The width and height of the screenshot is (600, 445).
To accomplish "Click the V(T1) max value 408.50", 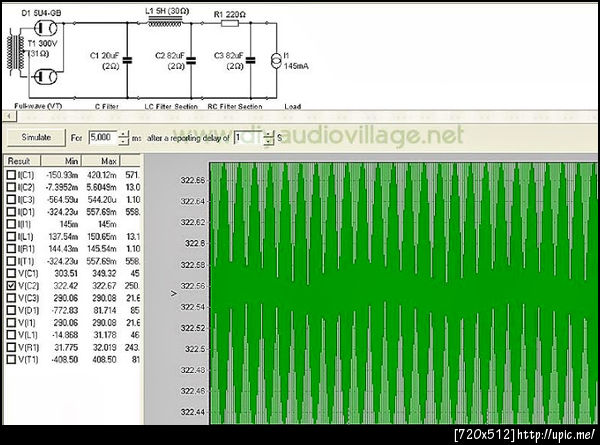I will coord(104,360).
